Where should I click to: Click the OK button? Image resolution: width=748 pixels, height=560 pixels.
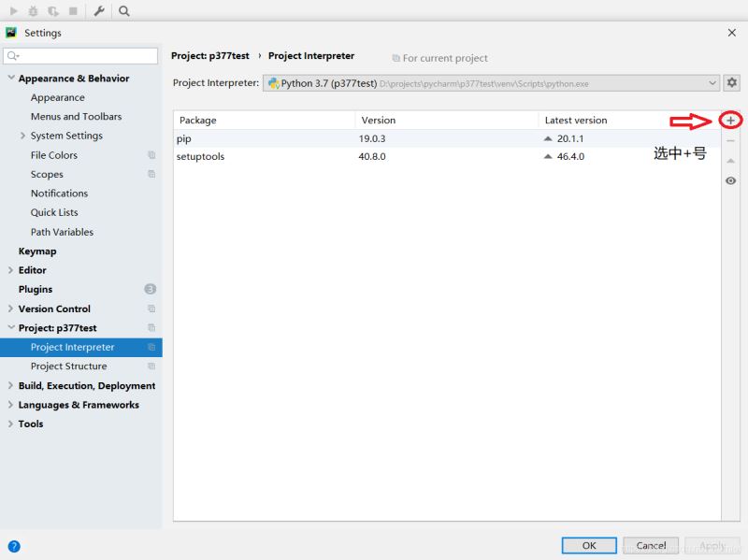tap(589, 545)
